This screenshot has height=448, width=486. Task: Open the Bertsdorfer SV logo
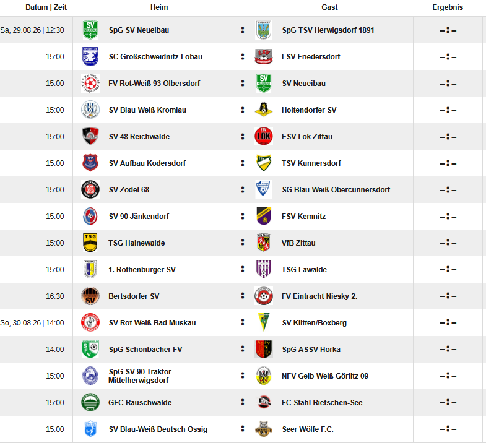90,296
